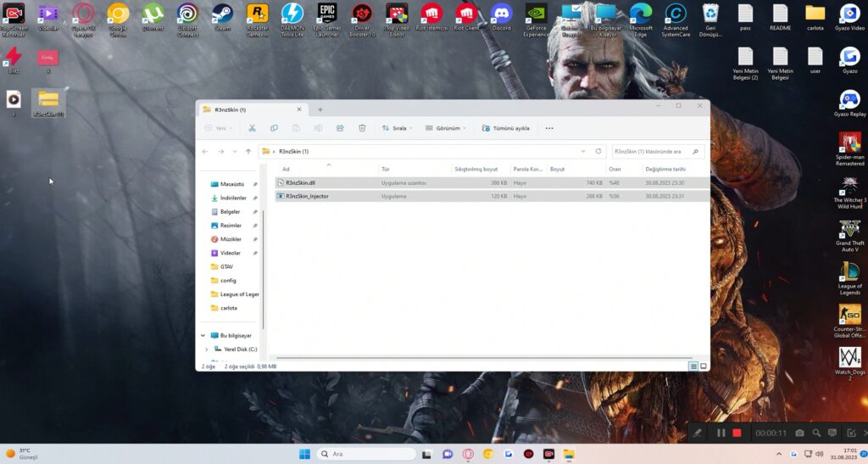Launch the League of Legends desktop shortcut
This screenshot has width=868, height=464.
849,279
